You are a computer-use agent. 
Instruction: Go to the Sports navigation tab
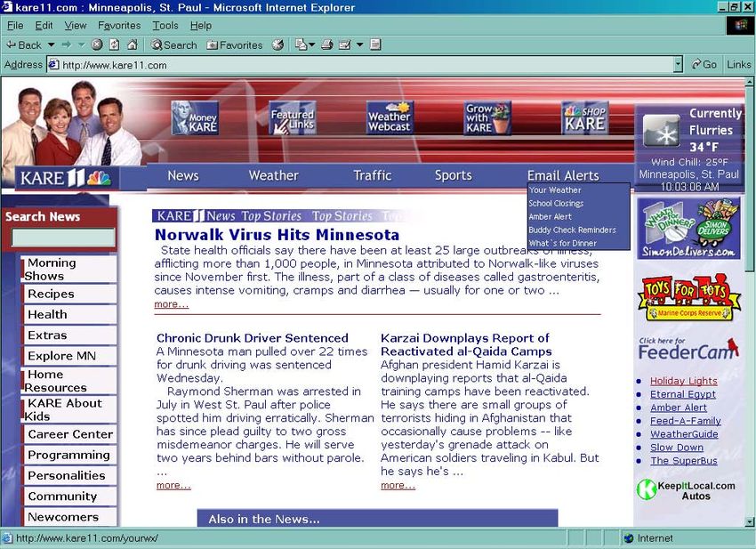(454, 175)
